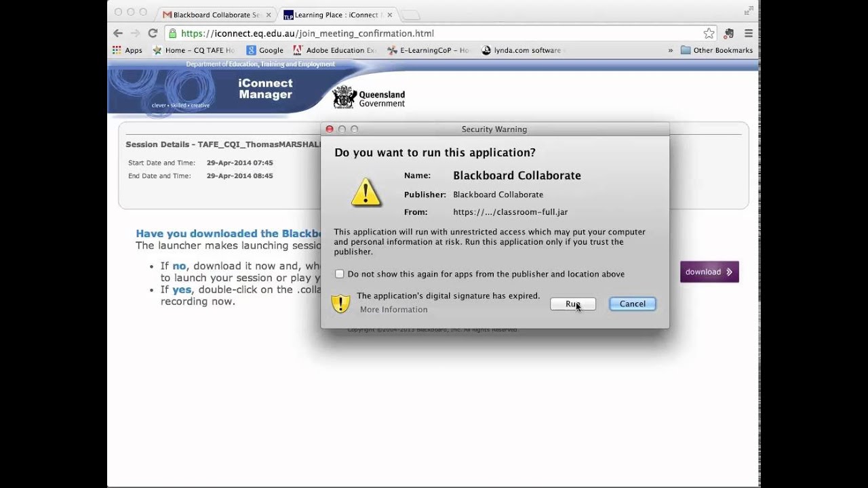Viewport: 868px width, 488px height.
Task: Open the Chrome hamburger menu
Action: (749, 33)
